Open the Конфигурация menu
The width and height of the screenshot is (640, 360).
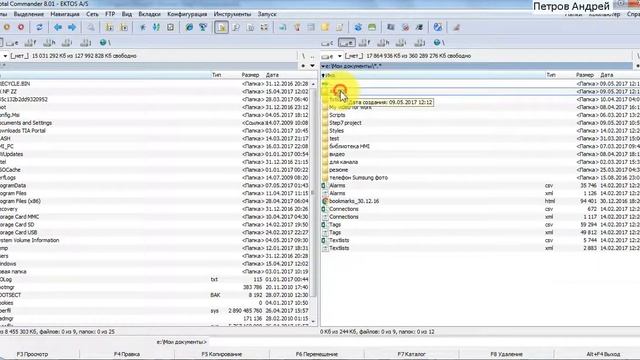click(x=187, y=14)
